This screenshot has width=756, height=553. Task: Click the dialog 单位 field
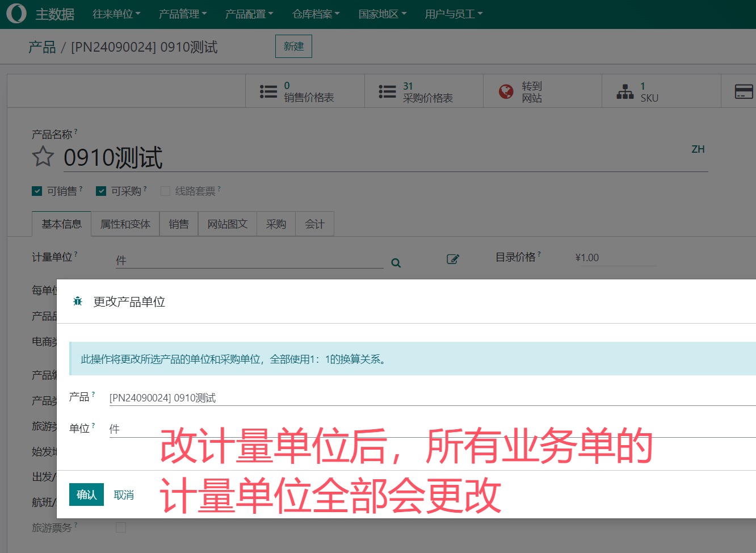[432, 429]
